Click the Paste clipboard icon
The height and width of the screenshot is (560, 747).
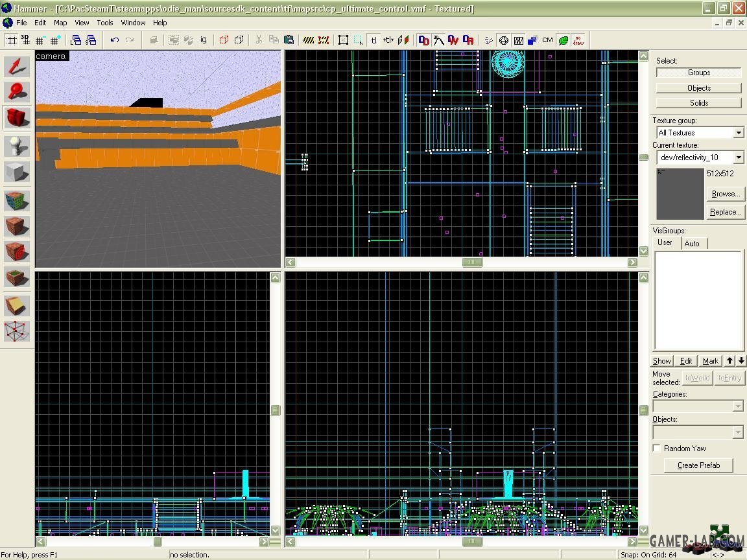click(289, 40)
